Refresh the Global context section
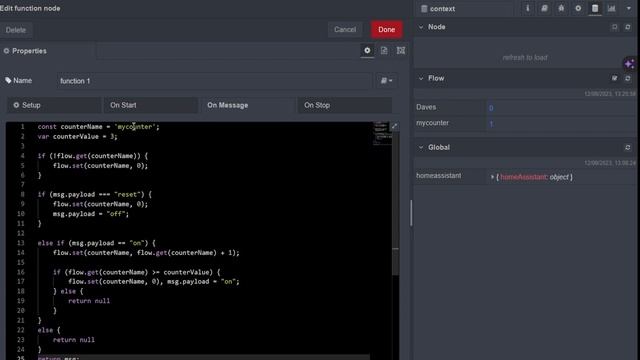The image size is (640, 360). pyautogui.click(x=628, y=147)
